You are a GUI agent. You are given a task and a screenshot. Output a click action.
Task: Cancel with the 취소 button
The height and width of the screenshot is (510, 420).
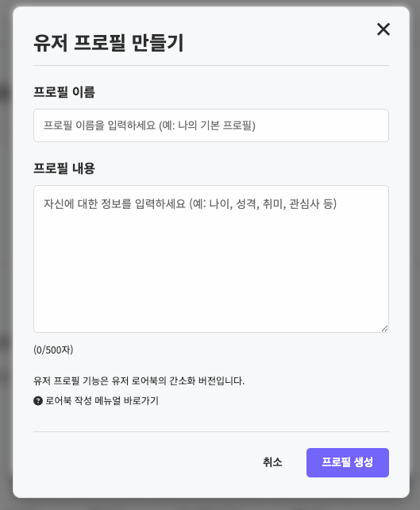272,462
